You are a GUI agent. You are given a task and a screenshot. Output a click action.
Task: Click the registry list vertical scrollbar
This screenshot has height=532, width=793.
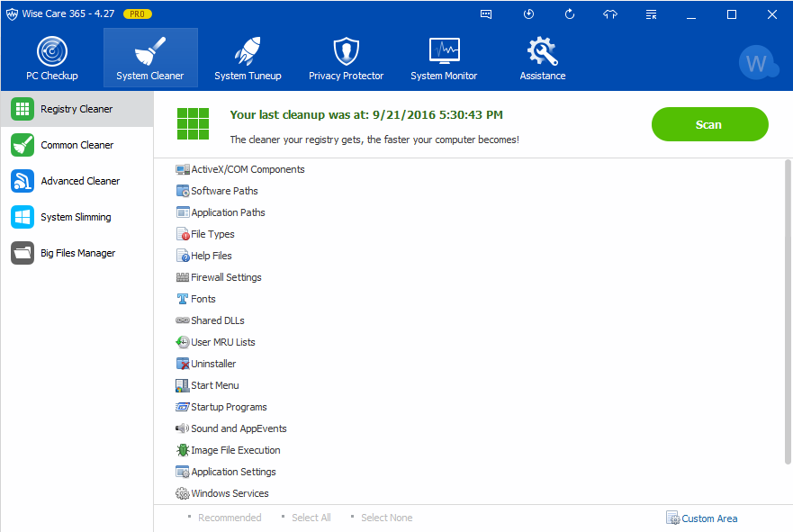coord(788,311)
